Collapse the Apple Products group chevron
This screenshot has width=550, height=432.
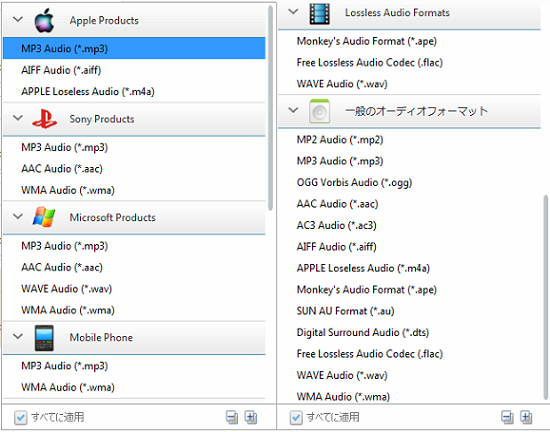click(x=18, y=19)
